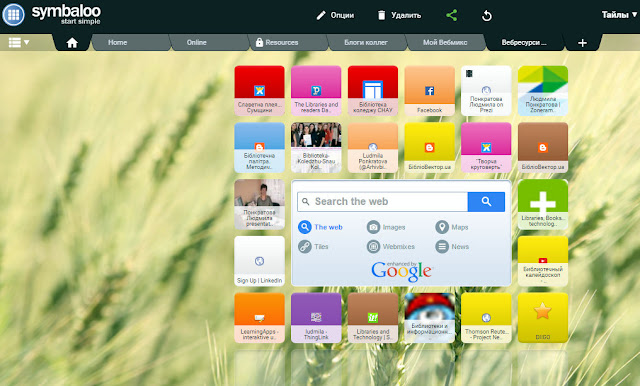The image size is (640, 386).
Task: Click the Symbaloo grid logo icon
Action: point(13,14)
